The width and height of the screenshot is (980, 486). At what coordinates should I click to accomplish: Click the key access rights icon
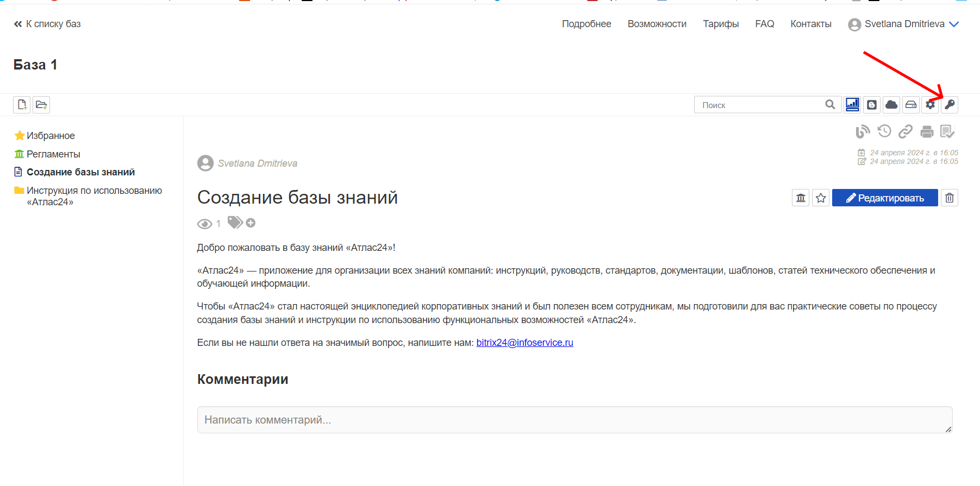[950, 104]
